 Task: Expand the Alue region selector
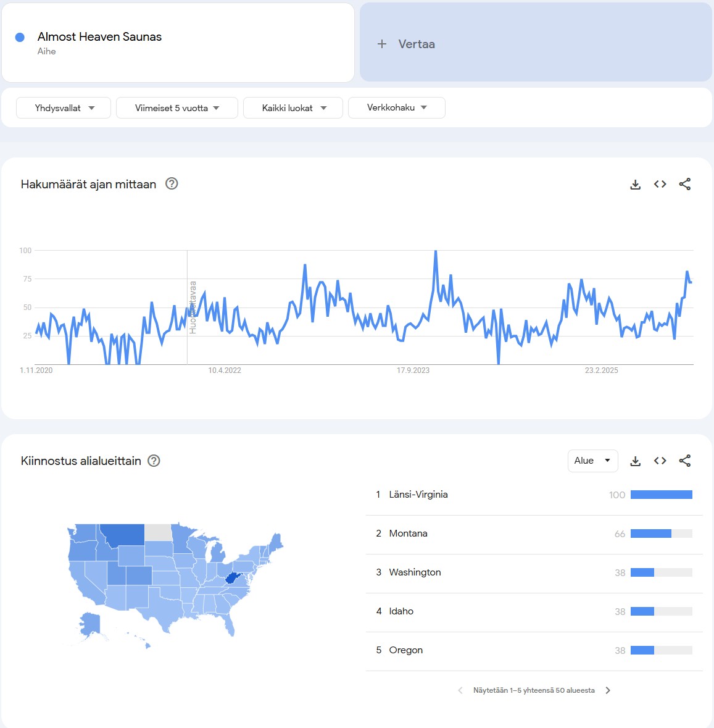[x=592, y=461]
